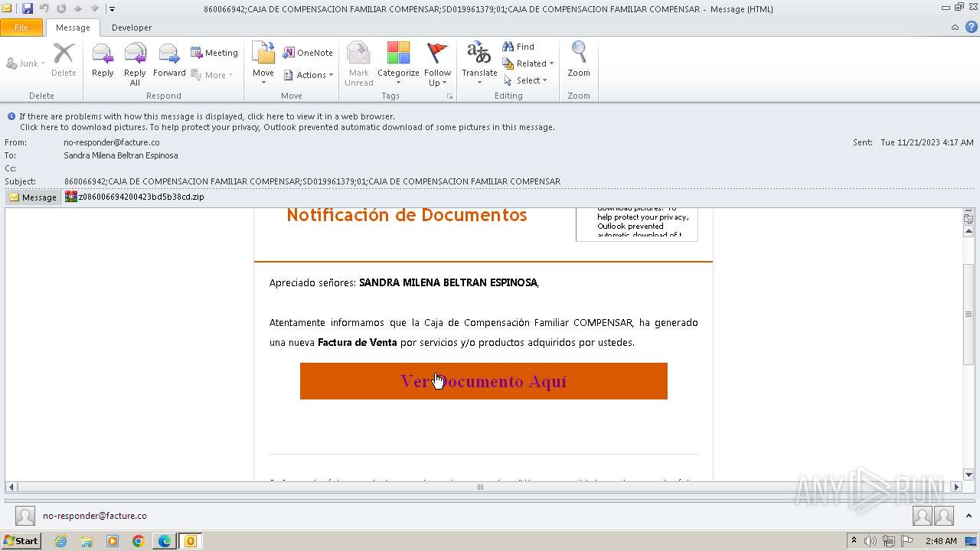
Task: Save the message using the floppy disk icon
Action: [x=28, y=9]
